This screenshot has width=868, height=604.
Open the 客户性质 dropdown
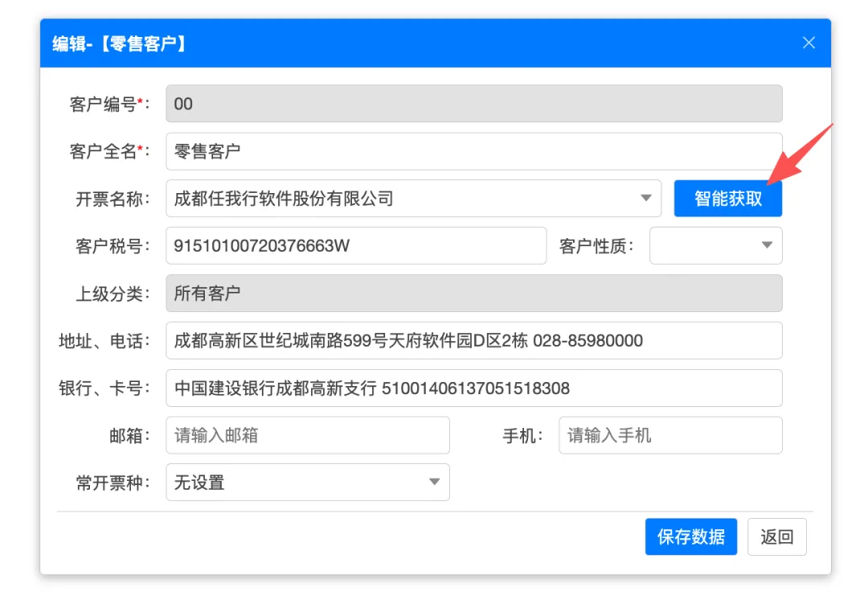pyautogui.click(x=715, y=245)
